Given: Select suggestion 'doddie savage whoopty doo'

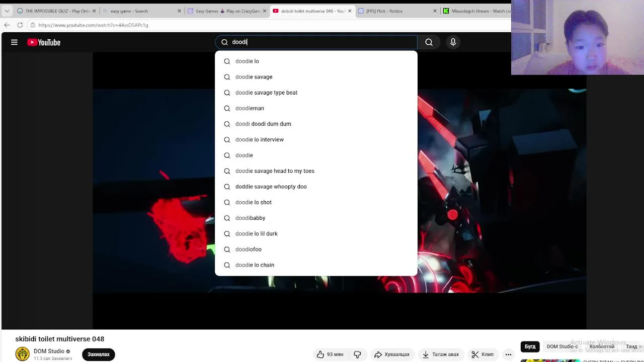Looking at the screenshot, I should pos(316,187).
